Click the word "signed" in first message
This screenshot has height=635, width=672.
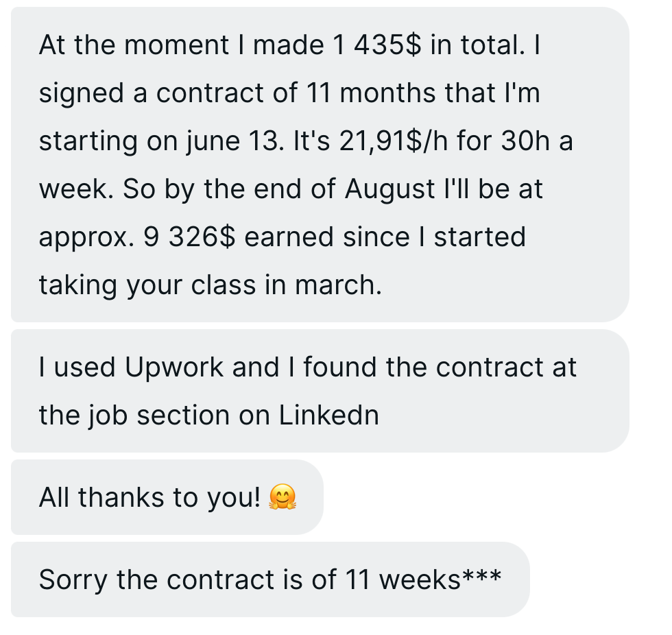[x=82, y=93]
